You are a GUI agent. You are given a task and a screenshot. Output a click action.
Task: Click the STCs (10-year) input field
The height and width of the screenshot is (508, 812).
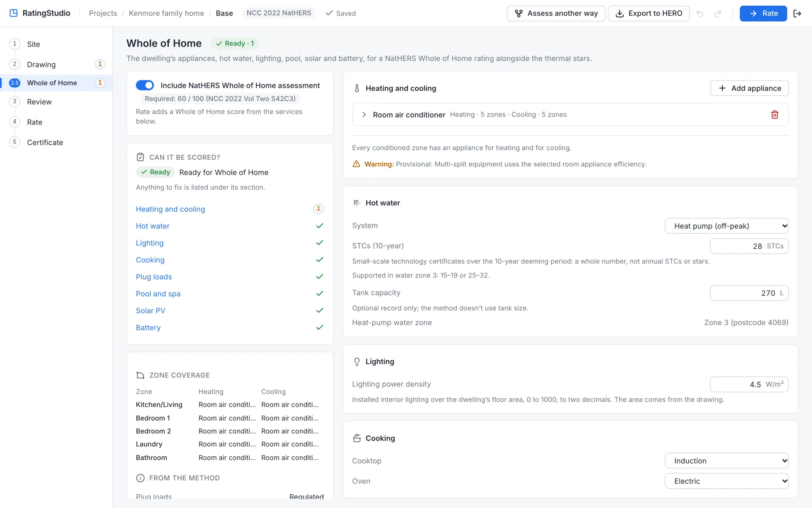pyautogui.click(x=749, y=246)
